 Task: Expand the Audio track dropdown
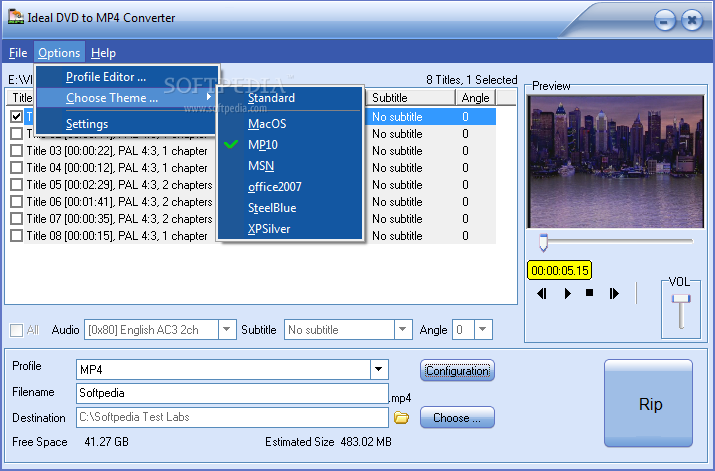(227, 330)
